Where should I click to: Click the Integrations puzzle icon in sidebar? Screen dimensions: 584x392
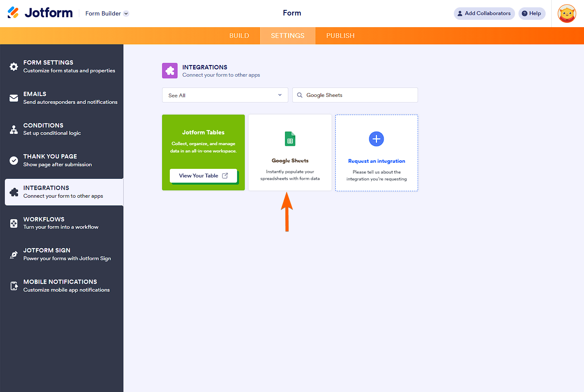(x=12, y=192)
